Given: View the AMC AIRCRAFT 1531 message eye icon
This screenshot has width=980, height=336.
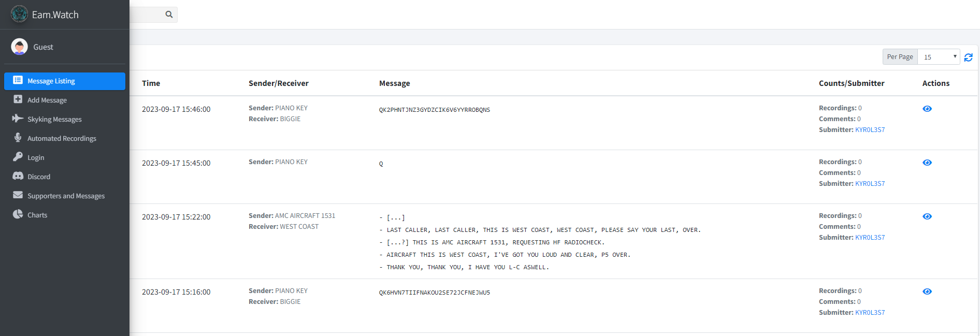Looking at the screenshot, I should click(927, 216).
